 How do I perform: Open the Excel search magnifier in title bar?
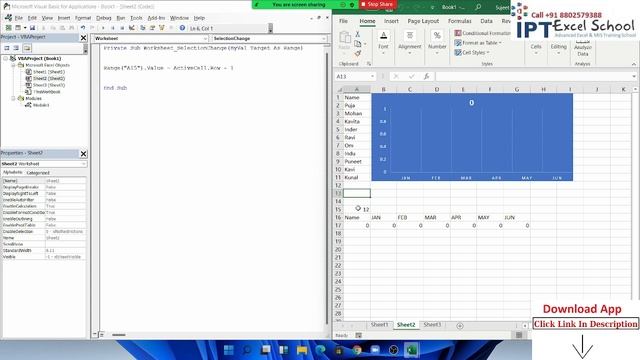478,7
